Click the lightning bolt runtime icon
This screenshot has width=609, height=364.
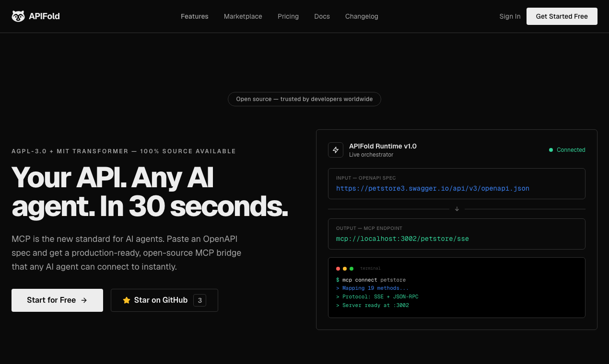(x=336, y=150)
